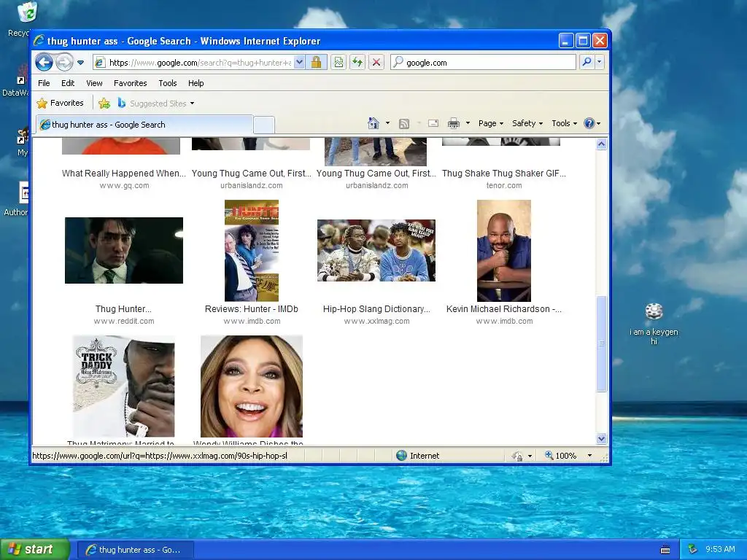Open a new blank tab
Image resolution: width=747 pixels, height=560 pixels.
[264, 125]
